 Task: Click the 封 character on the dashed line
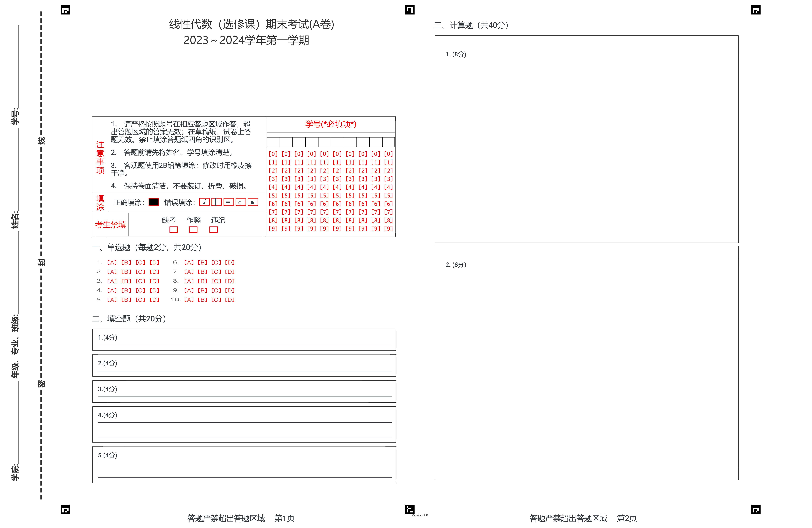coord(41,262)
